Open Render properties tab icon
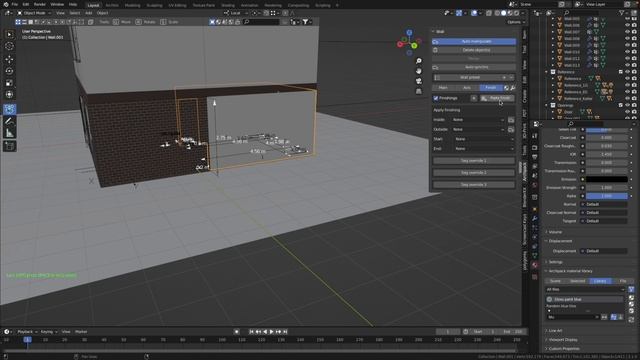Screen dimensions: 640x360 [535, 148]
